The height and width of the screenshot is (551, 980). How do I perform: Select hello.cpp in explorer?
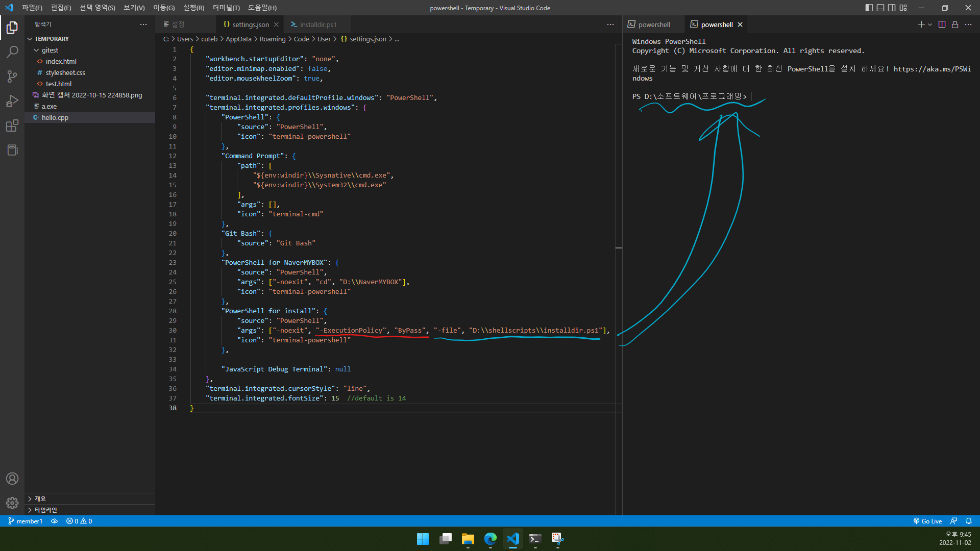click(90, 117)
